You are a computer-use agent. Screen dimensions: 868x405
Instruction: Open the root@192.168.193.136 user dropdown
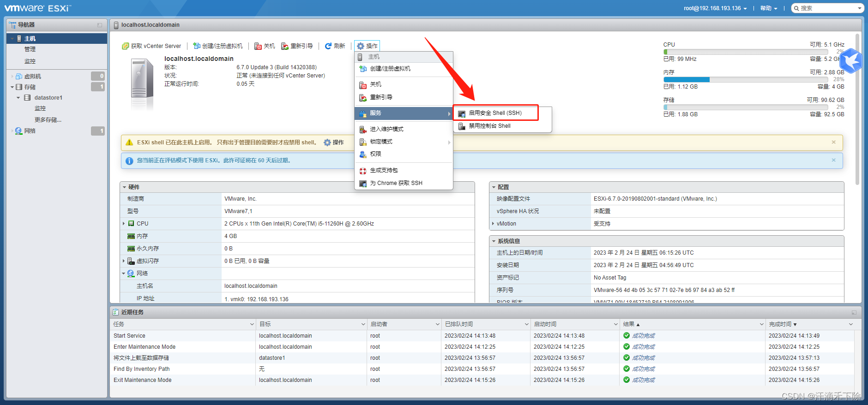click(x=715, y=8)
